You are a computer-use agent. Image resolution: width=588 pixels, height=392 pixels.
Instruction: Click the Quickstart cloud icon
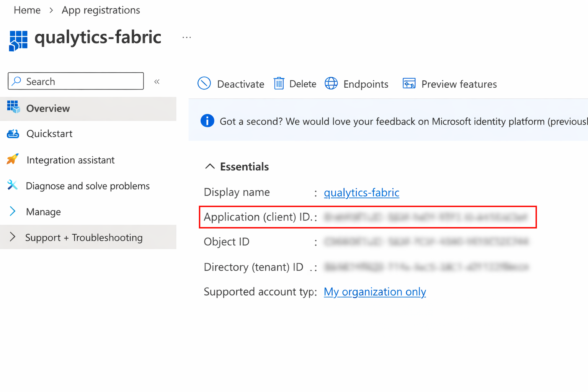point(13,134)
